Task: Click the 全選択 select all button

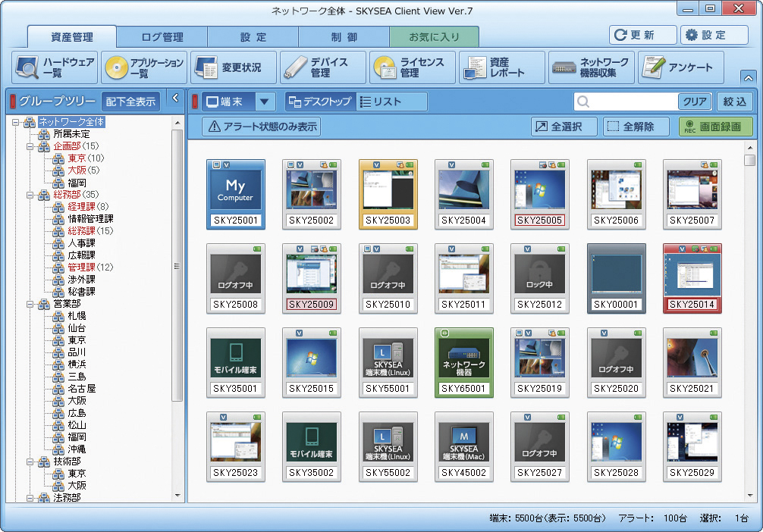Action: click(564, 127)
